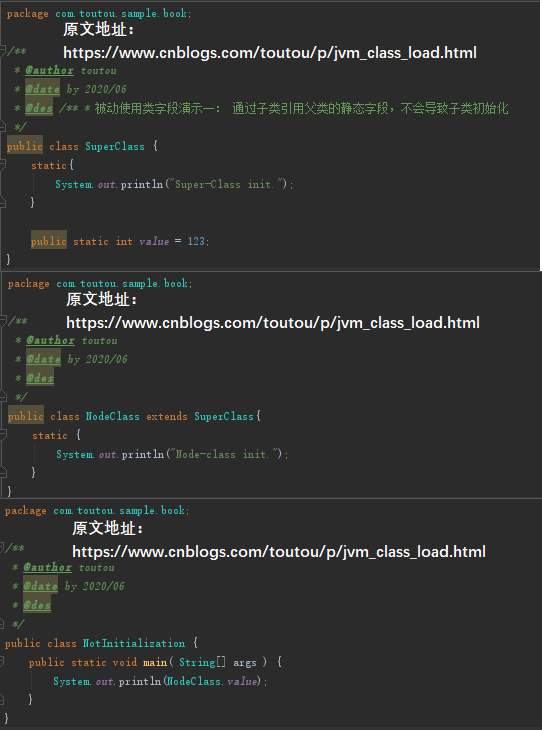The image size is (542, 731).
Task: Click the NotInitialization class name
Action: (134, 643)
